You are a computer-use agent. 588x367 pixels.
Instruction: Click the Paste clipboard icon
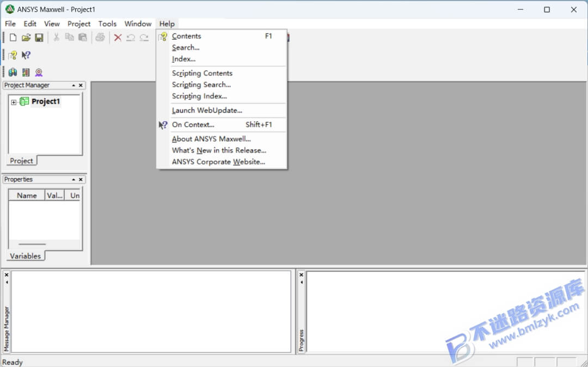(x=83, y=37)
